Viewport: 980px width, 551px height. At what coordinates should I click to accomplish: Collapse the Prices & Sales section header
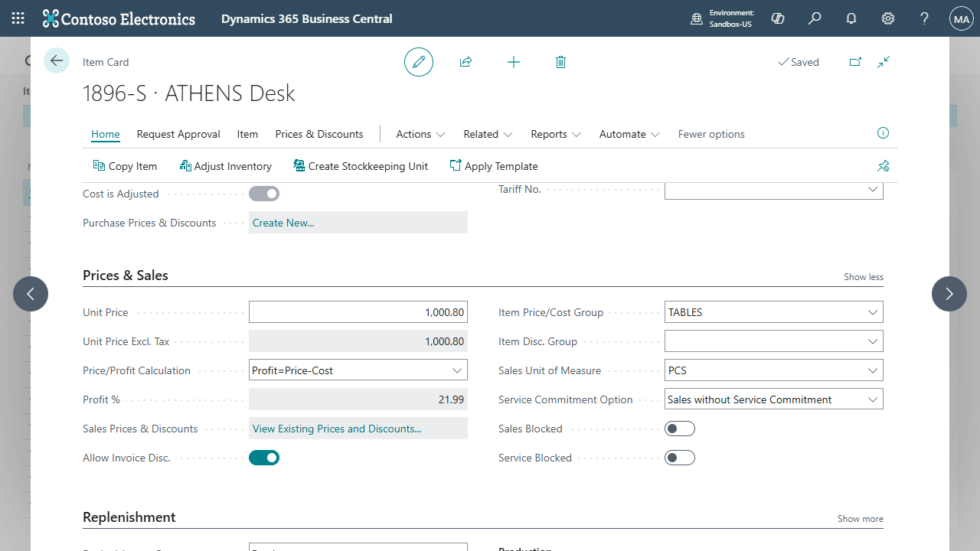coord(126,275)
